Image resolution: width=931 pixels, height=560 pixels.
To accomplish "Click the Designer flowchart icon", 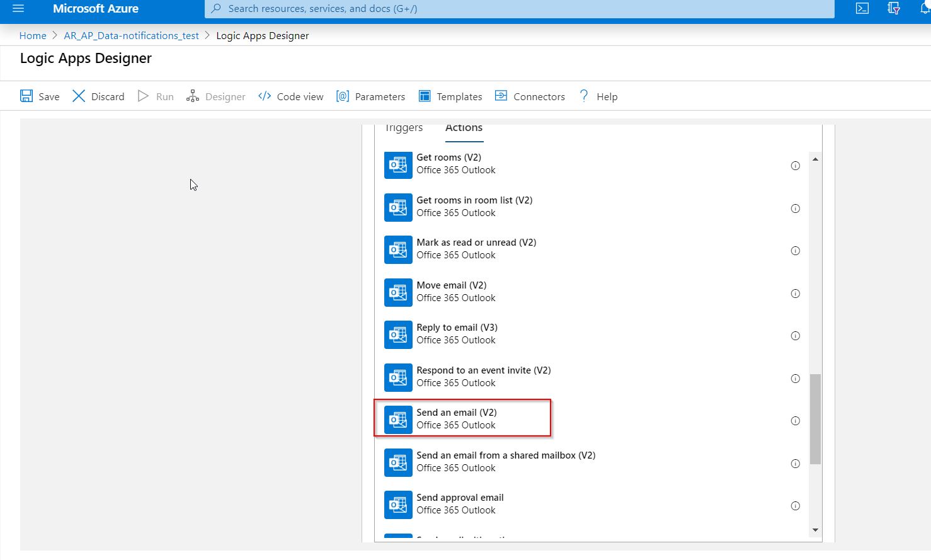I will 193,96.
